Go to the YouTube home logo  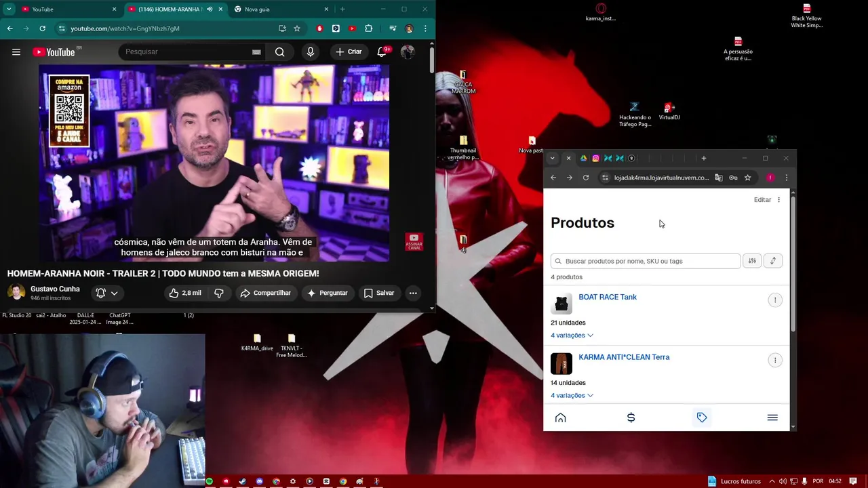[x=54, y=52]
